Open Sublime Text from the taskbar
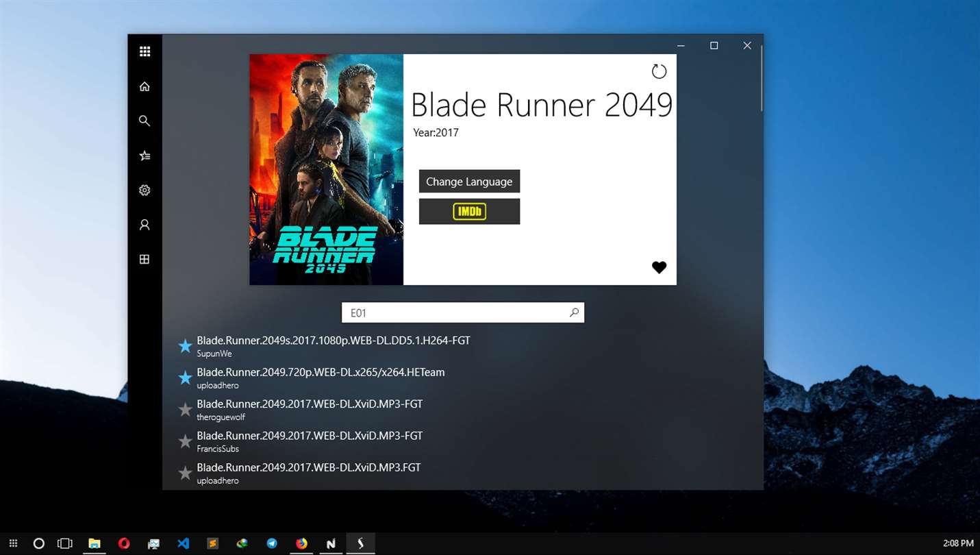980x555 pixels. [x=213, y=543]
